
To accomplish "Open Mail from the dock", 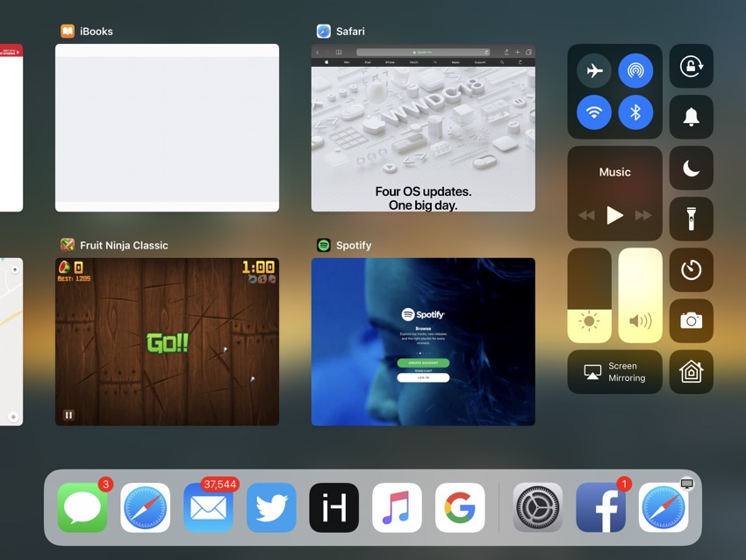I will 208,507.
